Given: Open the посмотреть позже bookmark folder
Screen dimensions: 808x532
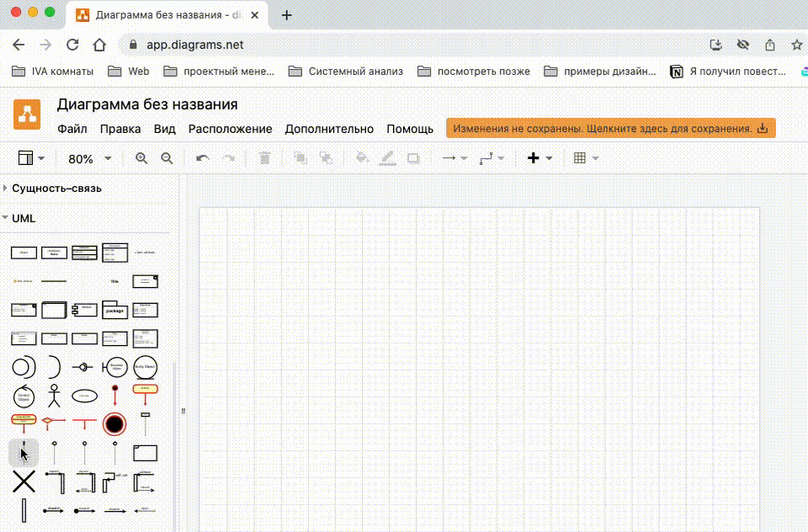Looking at the screenshot, I should click(x=474, y=72).
